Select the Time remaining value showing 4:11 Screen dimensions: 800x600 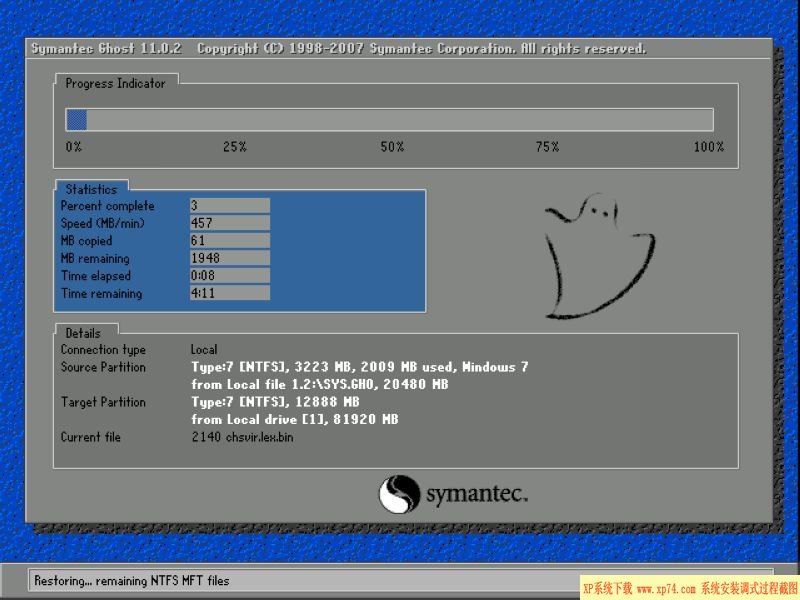tap(227, 293)
